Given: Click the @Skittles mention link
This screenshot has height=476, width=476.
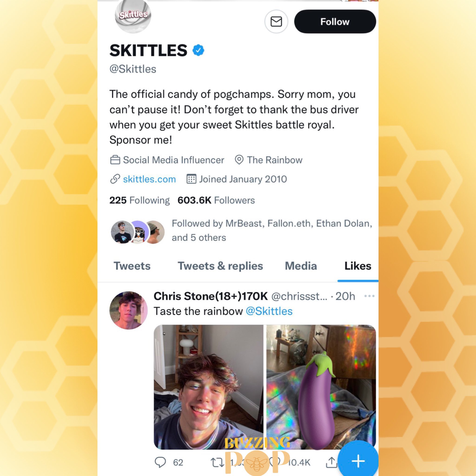Looking at the screenshot, I should point(269,311).
